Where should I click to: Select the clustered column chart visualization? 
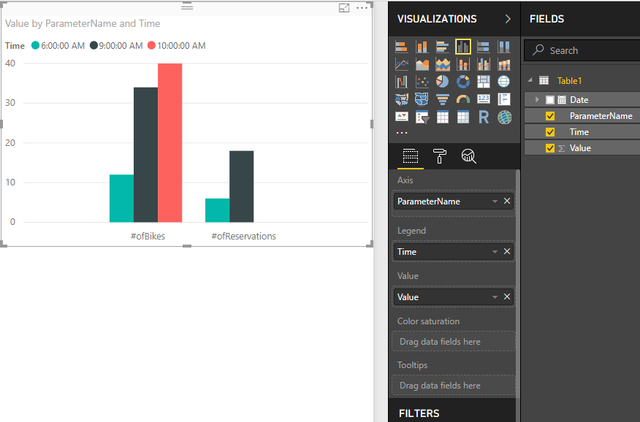[463, 47]
